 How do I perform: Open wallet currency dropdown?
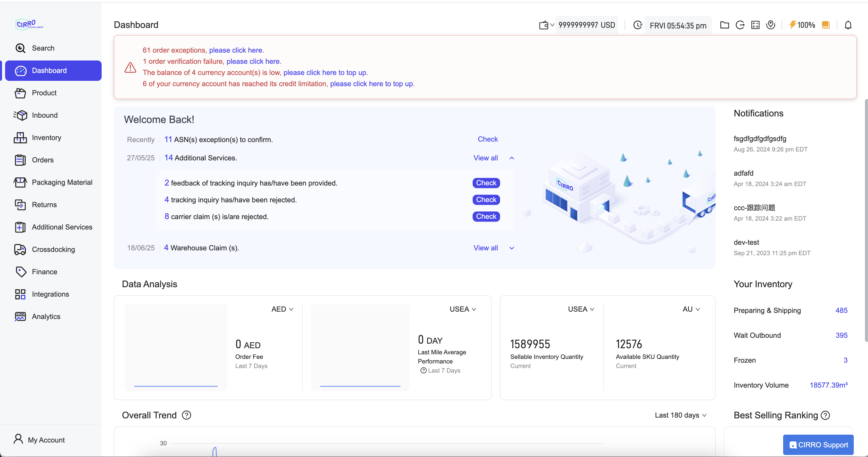coord(546,25)
